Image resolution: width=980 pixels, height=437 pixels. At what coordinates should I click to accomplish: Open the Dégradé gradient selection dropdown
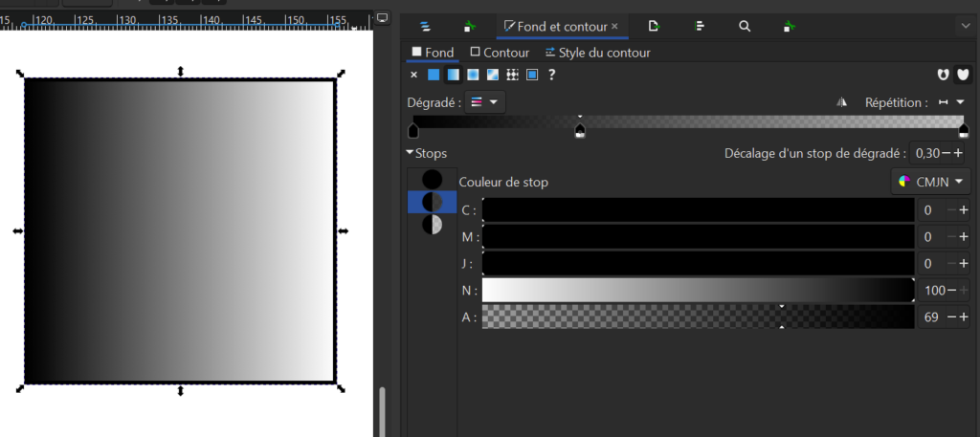coord(485,102)
